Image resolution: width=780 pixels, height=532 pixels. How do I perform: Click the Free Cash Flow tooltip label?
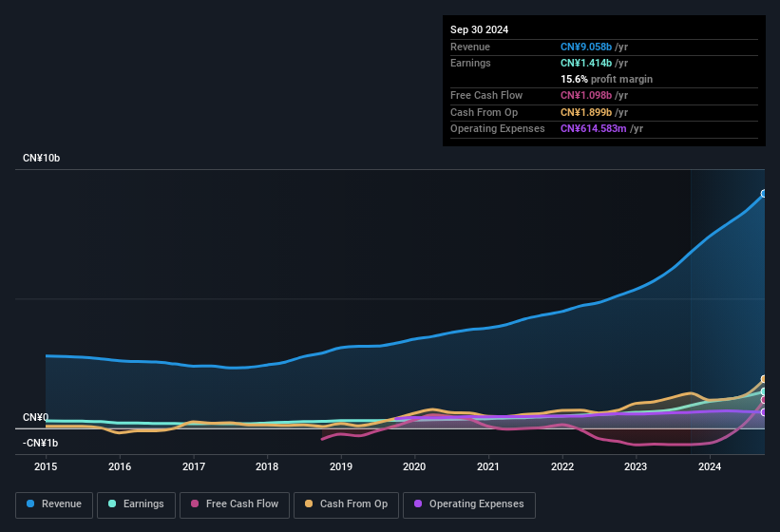click(x=486, y=95)
